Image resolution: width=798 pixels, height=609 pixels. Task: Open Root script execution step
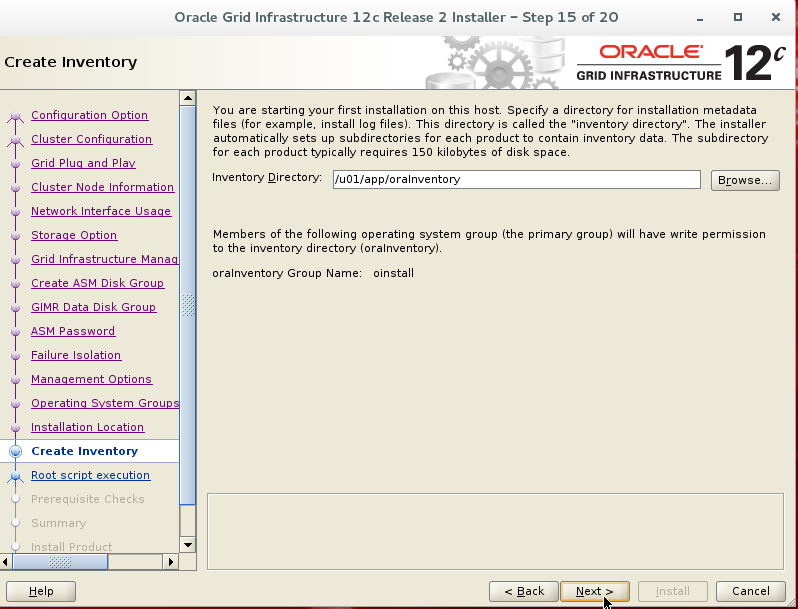pos(91,475)
